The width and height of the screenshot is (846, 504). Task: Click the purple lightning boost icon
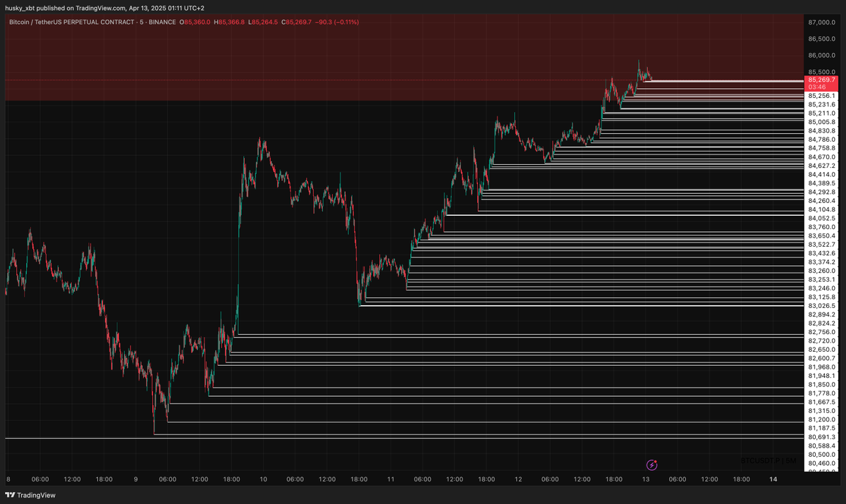point(651,465)
